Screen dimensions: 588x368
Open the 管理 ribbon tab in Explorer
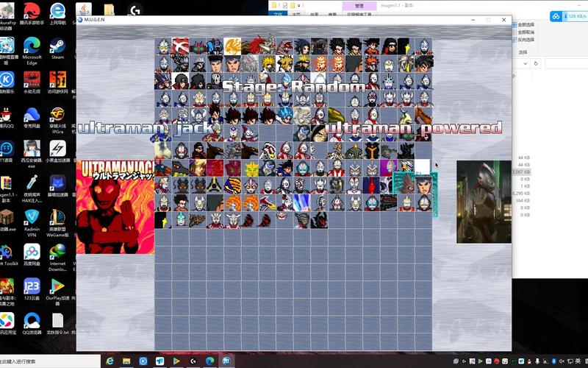tap(359, 6)
